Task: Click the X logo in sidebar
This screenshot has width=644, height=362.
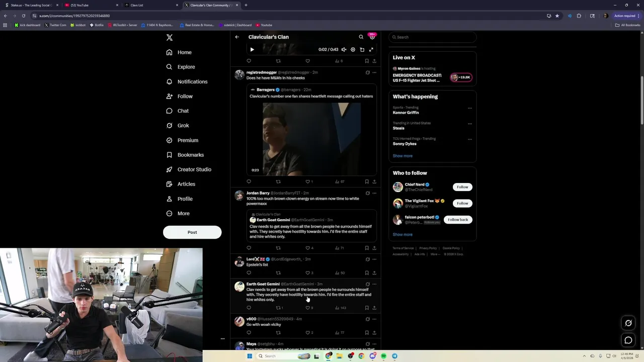Action: pyautogui.click(x=170, y=38)
